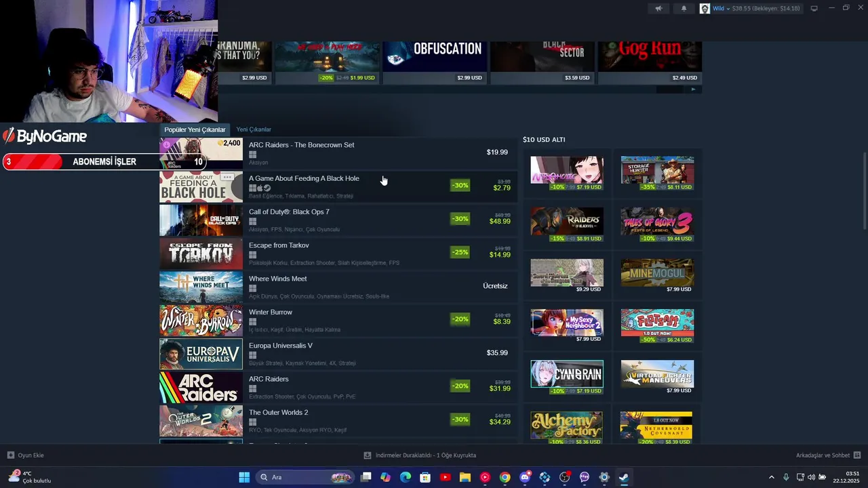Click ARC Raiders game thumbnail image
The width and height of the screenshot is (868, 488).
click(201, 388)
